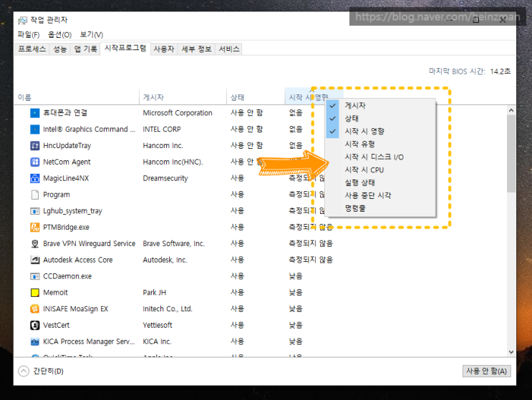This screenshot has width=532, height=400.
Task: Click 마지막 BIOS 시간 14.2초 value
Action: 500,72
